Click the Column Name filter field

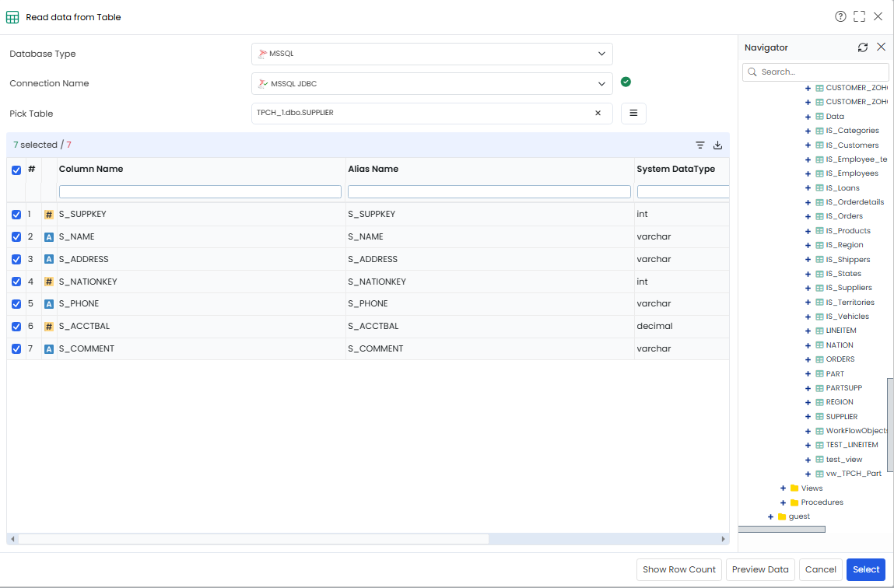(x=200, y=191)
